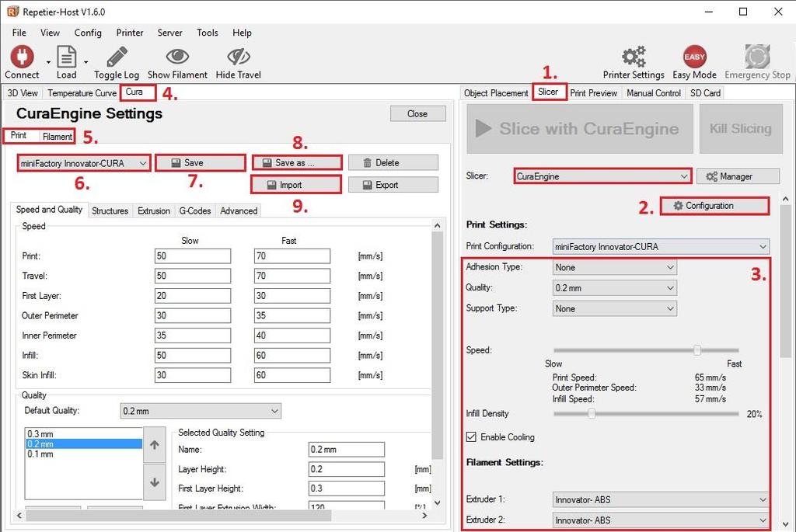This screenshot has width=796, height=532.
Task: Open the slicer Manager
Action: 738,176
